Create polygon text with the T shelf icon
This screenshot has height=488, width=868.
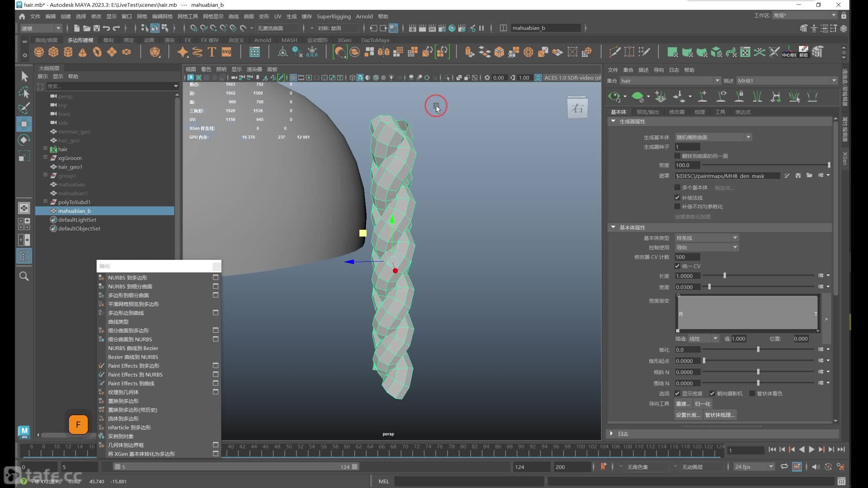212,52
